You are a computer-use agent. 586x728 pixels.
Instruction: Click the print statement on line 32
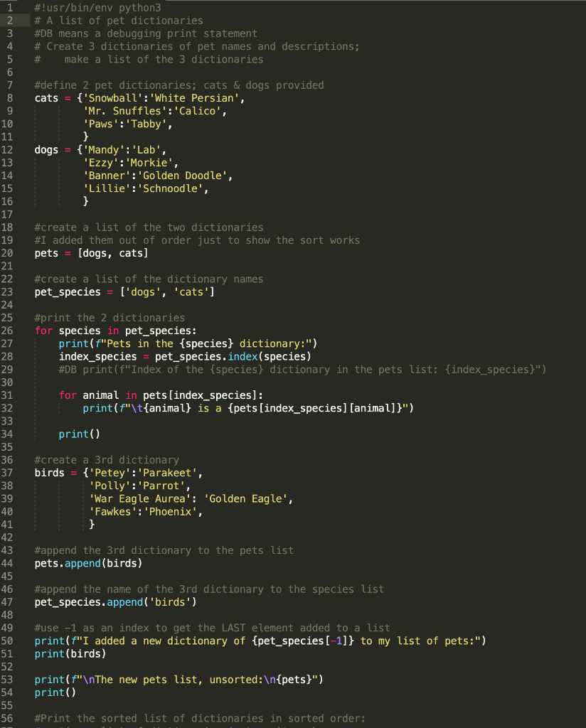pyautogui.click(x=248, y=409)
